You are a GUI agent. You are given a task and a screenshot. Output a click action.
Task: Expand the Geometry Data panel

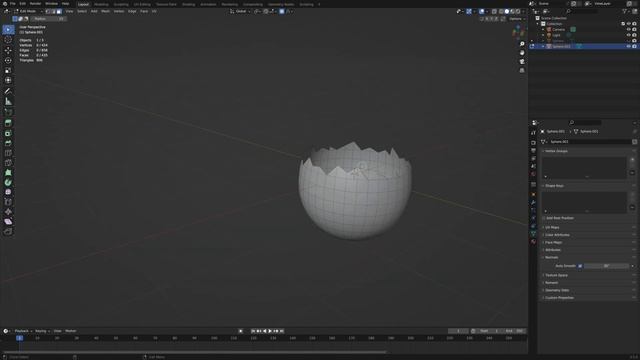[x=557, y=290]
